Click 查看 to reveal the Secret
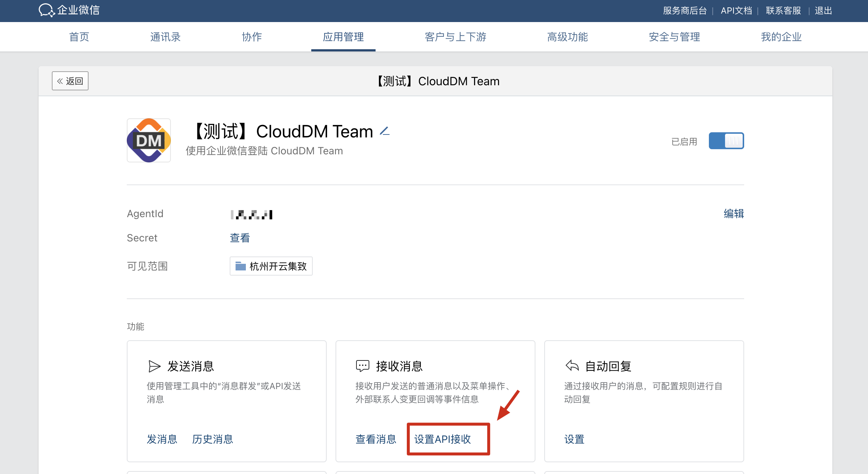The width and height of the screenshot is (868, 474). [240, 238]
